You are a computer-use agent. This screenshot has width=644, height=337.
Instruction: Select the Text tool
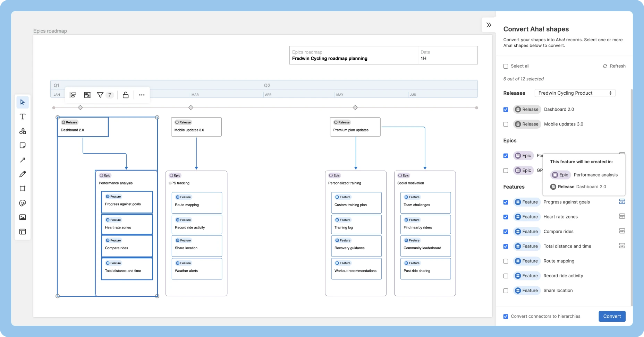[22, 116]
